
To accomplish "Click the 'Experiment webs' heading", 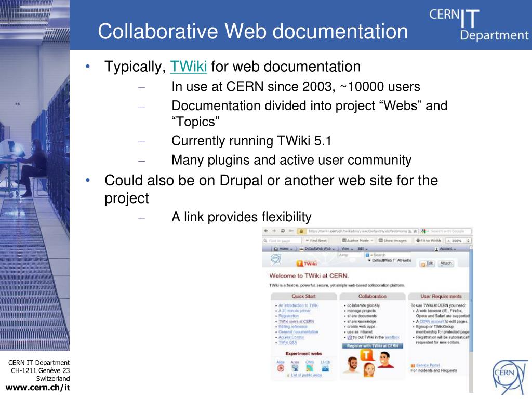I will click(303, 353).
